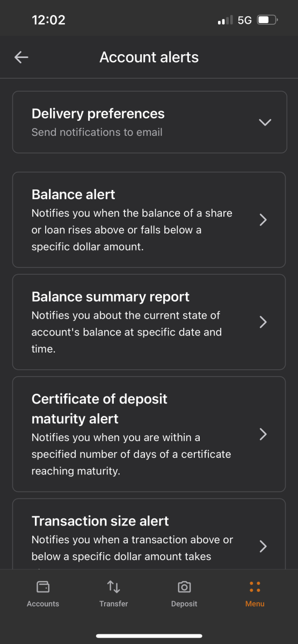This screenshot has height=644, width=298.
Task: Tap the signal bars icon
Action: click(x=225, y=20)
